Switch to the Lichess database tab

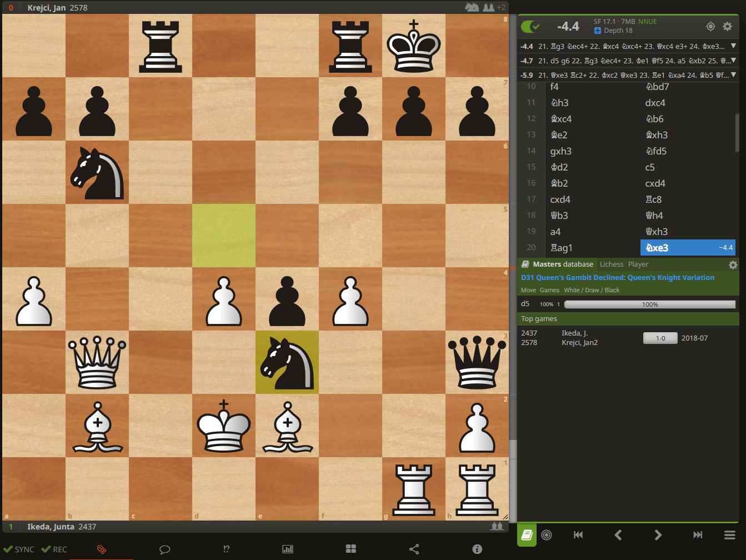(x=611, y=264)
